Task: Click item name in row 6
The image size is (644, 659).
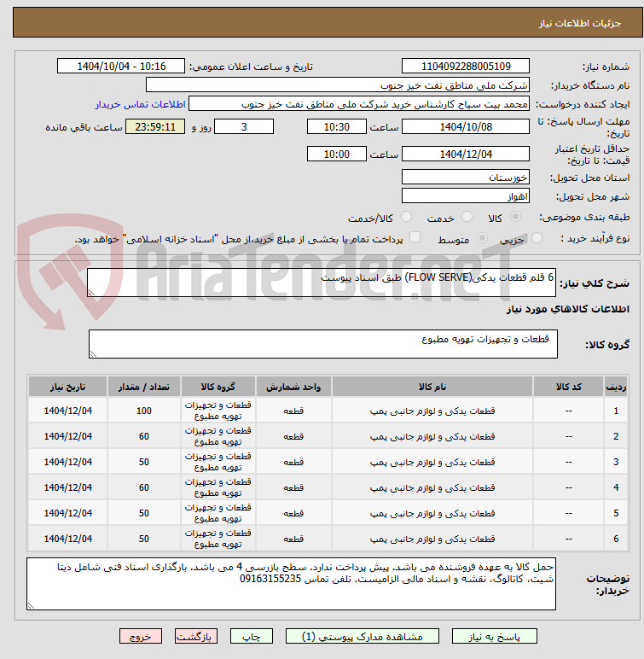Action: point(432,539)
